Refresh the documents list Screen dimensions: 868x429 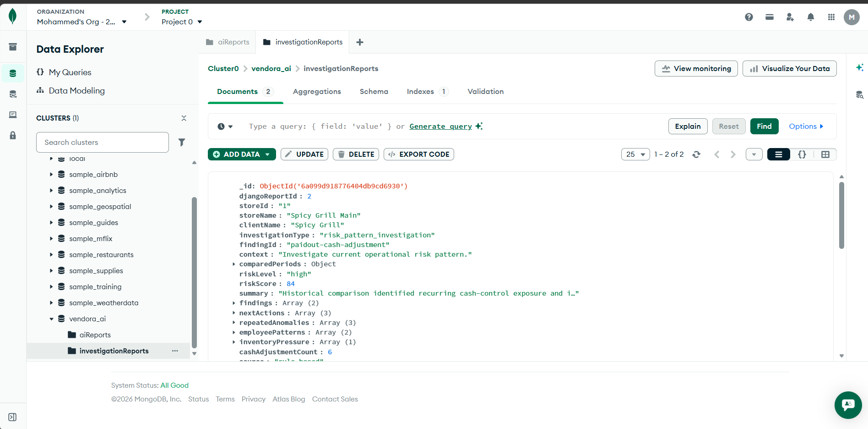point(696,154)
